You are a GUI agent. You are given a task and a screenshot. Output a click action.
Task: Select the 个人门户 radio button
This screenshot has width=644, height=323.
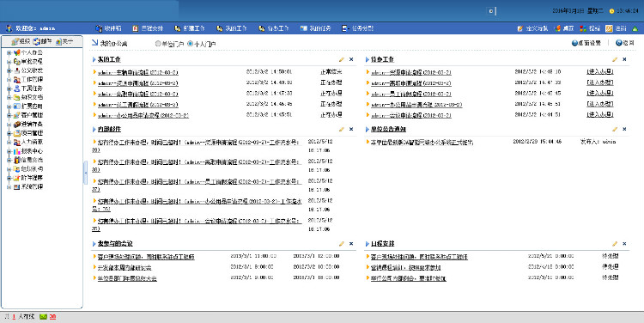pos(190,44)
